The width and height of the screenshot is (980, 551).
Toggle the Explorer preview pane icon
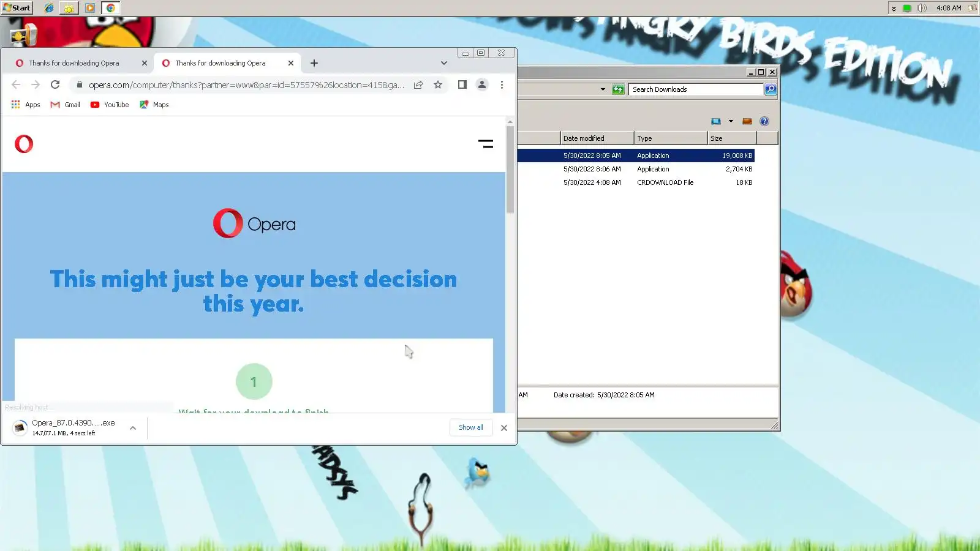click(747, 121)
